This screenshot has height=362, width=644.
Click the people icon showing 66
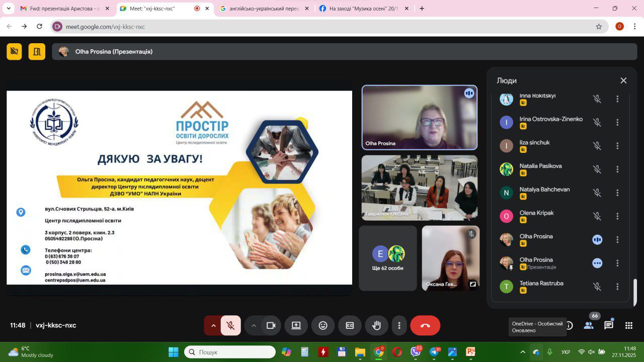[588, 325]
